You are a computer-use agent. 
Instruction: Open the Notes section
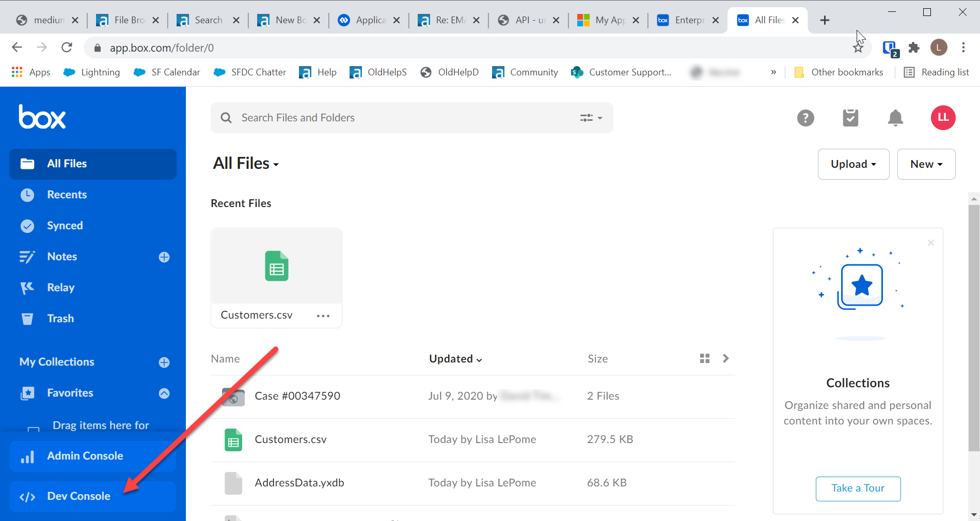(62, 257)
